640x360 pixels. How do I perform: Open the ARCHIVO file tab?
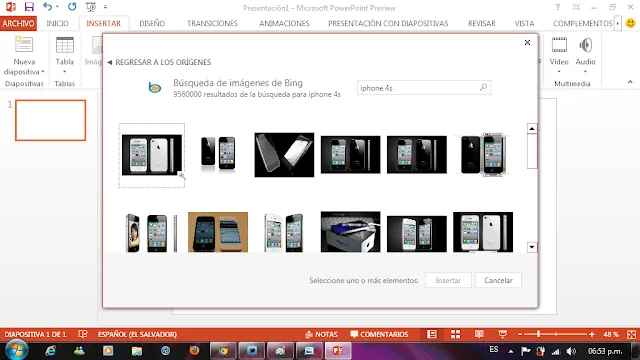[x=18, y=23]
